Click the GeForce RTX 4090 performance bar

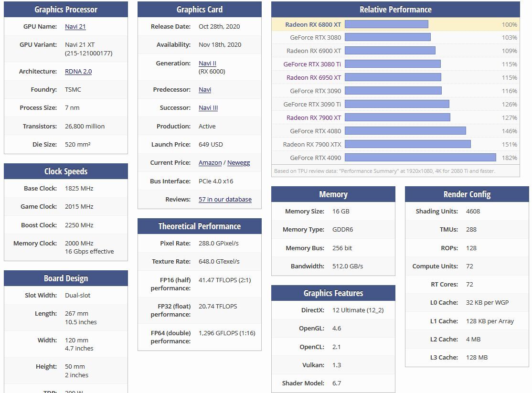point(420,158)
